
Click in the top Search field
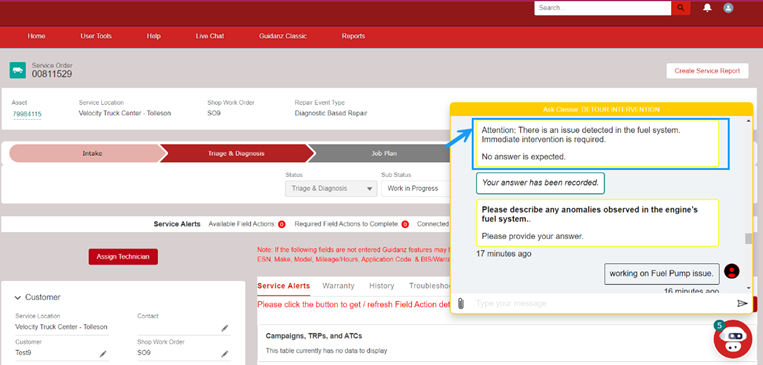tap(602, 8)
